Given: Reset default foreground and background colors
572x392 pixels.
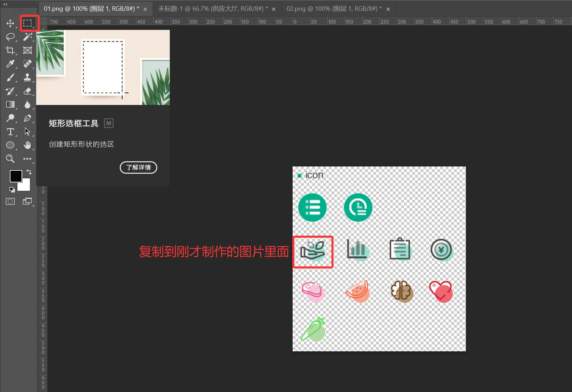Looking at the screenshot, I should (12, 190).
